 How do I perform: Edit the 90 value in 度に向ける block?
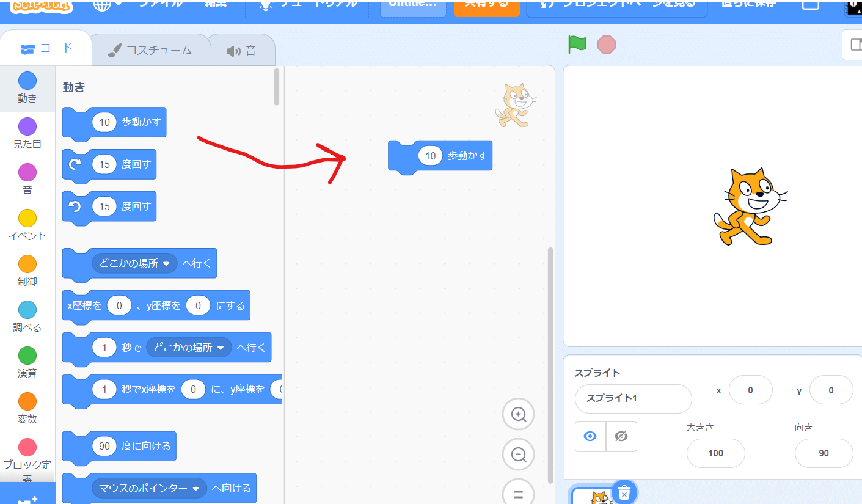click(x=104, y=446)
